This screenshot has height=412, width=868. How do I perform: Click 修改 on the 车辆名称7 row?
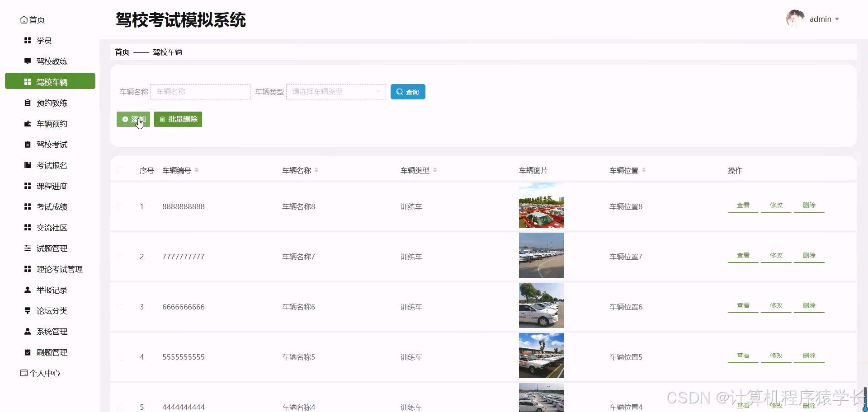point(776,255)
